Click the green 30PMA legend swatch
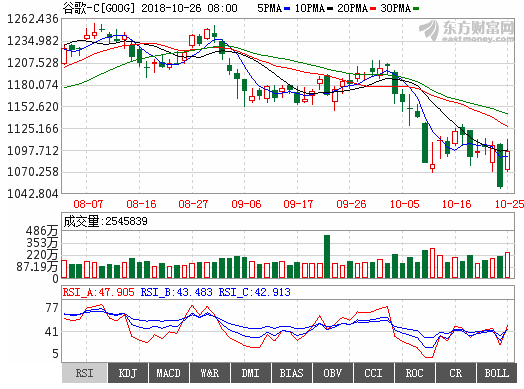The width and height of the screenshot is (524, 389). [416, 8]
